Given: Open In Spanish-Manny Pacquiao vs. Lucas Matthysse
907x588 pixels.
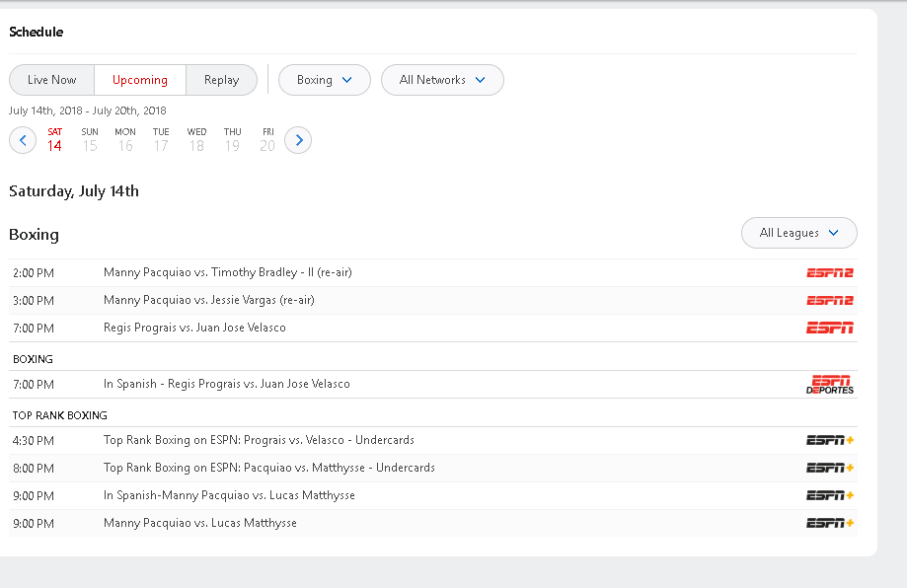Looking at the screenshot, I should tap(229, 495).
